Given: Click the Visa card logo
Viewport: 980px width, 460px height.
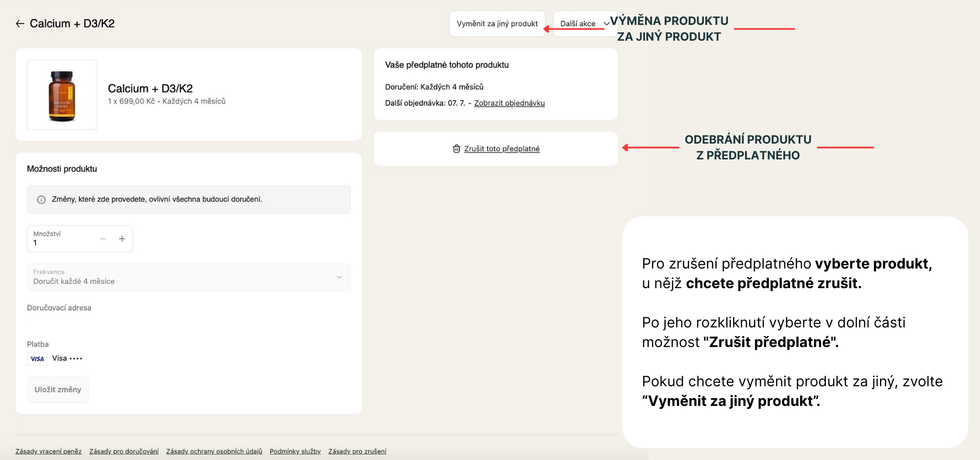Looking at the screenshot, I should [x=37, y=359].
